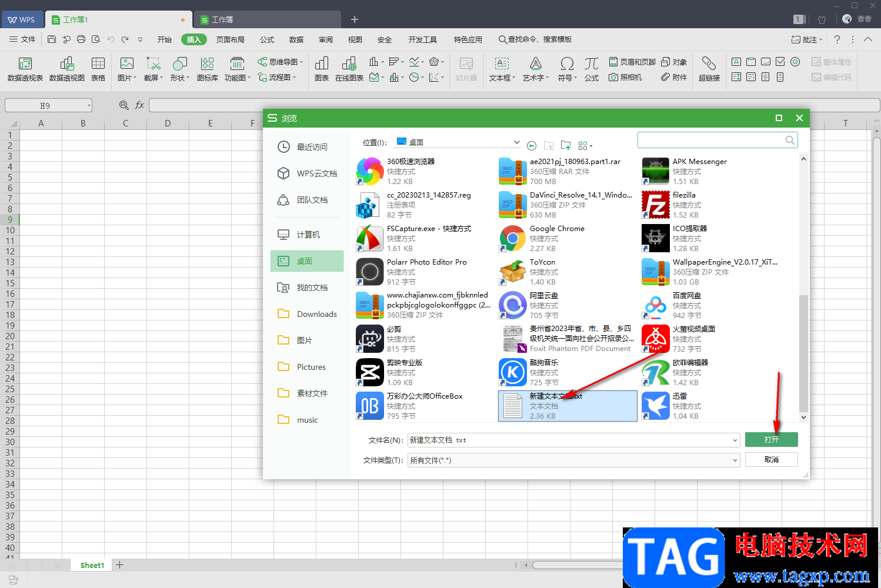Expand the 位置 location dropdown
Viewport: 881px width, 588px height.
point(516,142)
